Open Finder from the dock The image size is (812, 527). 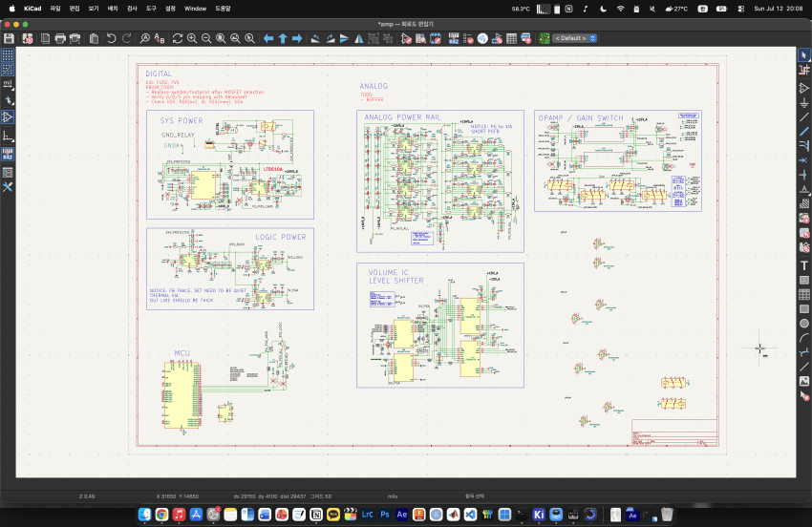(144, 514)
